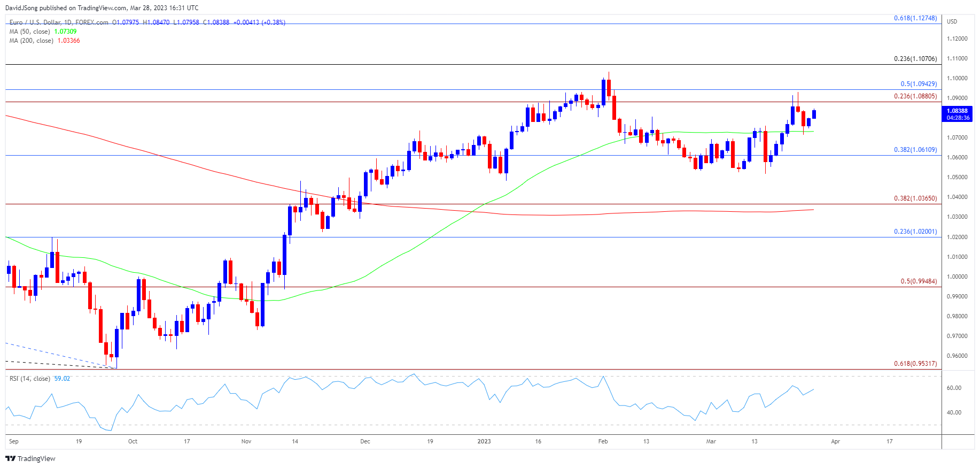980x468 pixels.
Task: Select the Nov marker on the date axis
Action: coord(246,441)
